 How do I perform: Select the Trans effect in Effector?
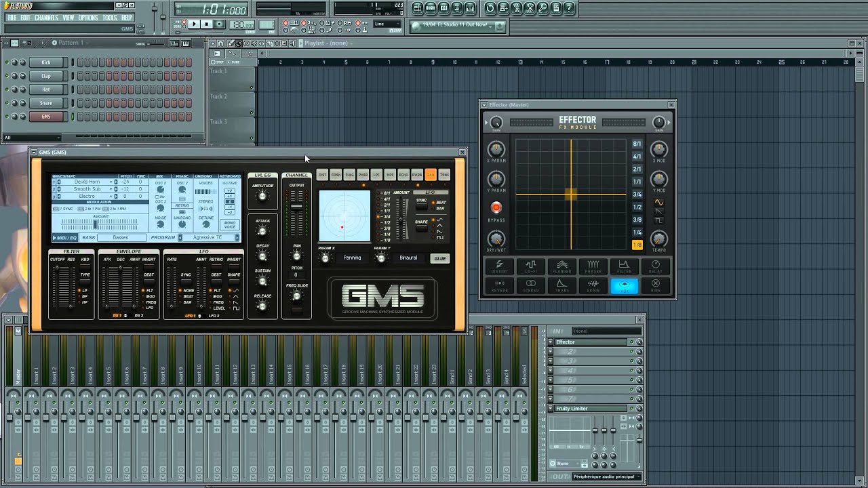562,286
